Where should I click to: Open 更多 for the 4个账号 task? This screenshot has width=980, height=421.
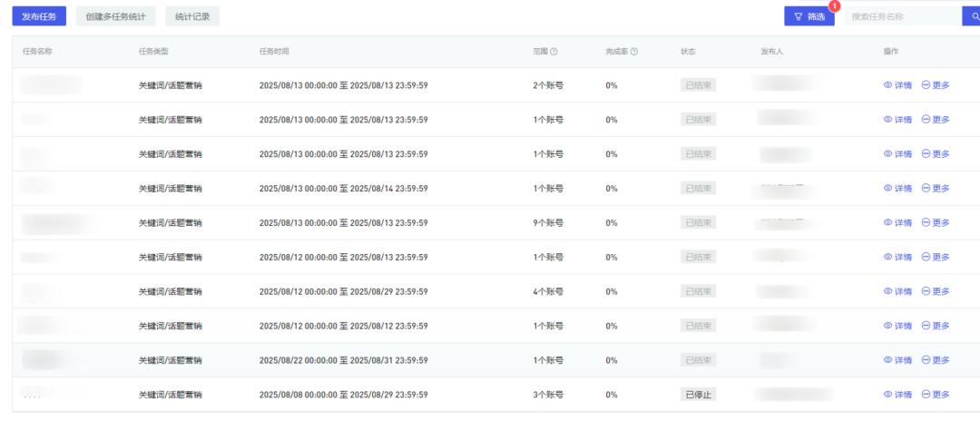point(936,292)
